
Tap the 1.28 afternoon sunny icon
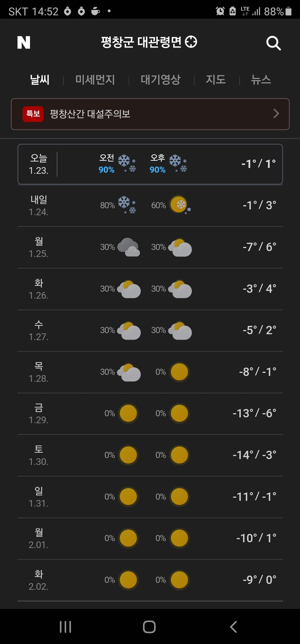click(179, 372)
